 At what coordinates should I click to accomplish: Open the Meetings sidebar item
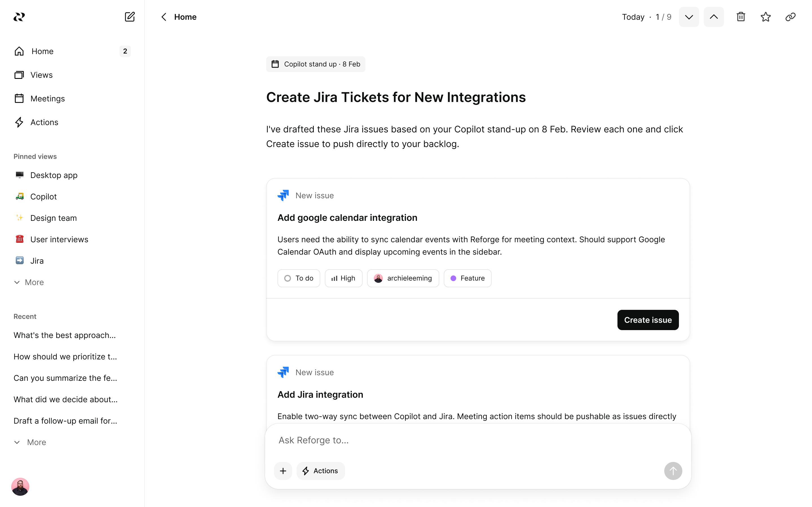tap(47, 99)
